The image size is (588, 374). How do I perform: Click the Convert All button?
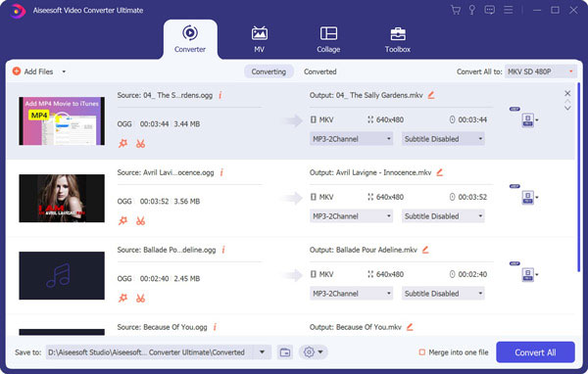click(535, 352)
